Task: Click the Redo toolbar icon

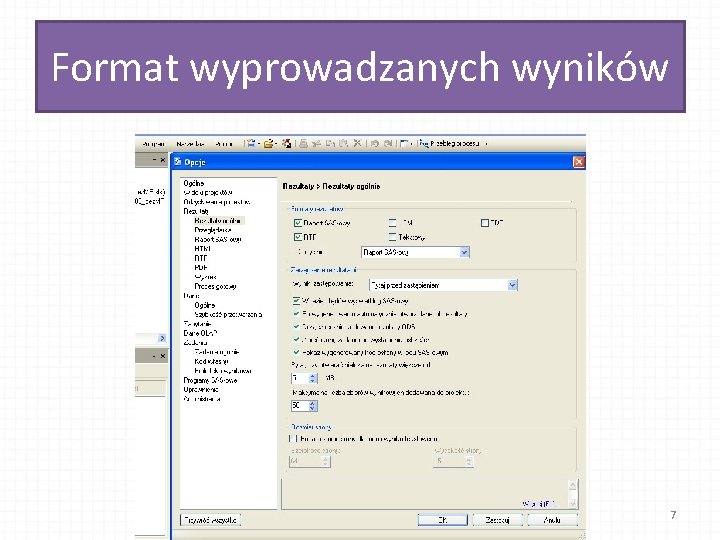Action: [x=388, y=144]
